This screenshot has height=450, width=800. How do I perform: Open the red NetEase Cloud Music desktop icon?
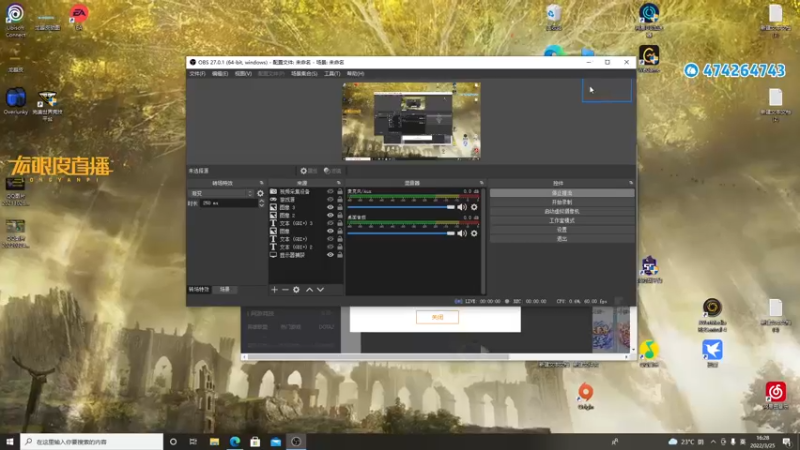coord(776,395)
